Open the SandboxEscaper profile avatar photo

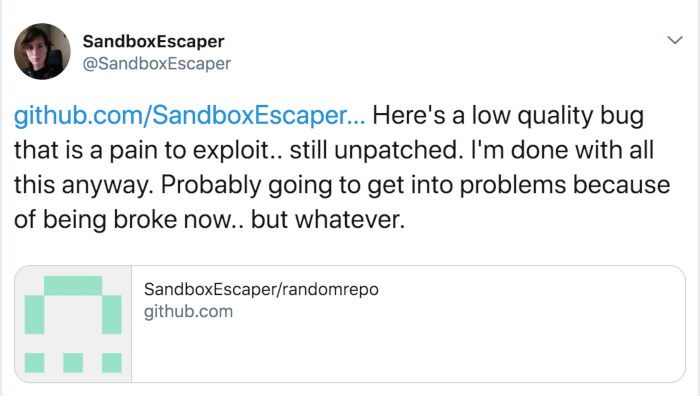[42, 51]
